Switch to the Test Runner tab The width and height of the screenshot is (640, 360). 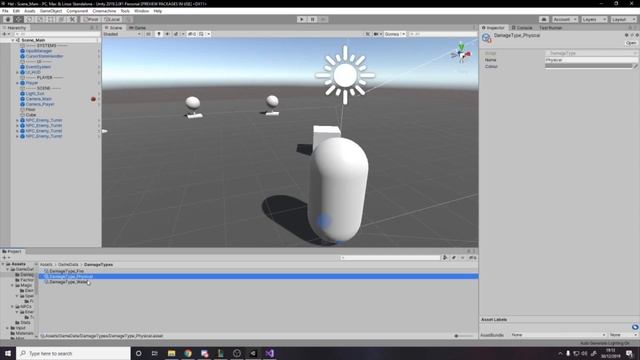click(x=551, y=28)
